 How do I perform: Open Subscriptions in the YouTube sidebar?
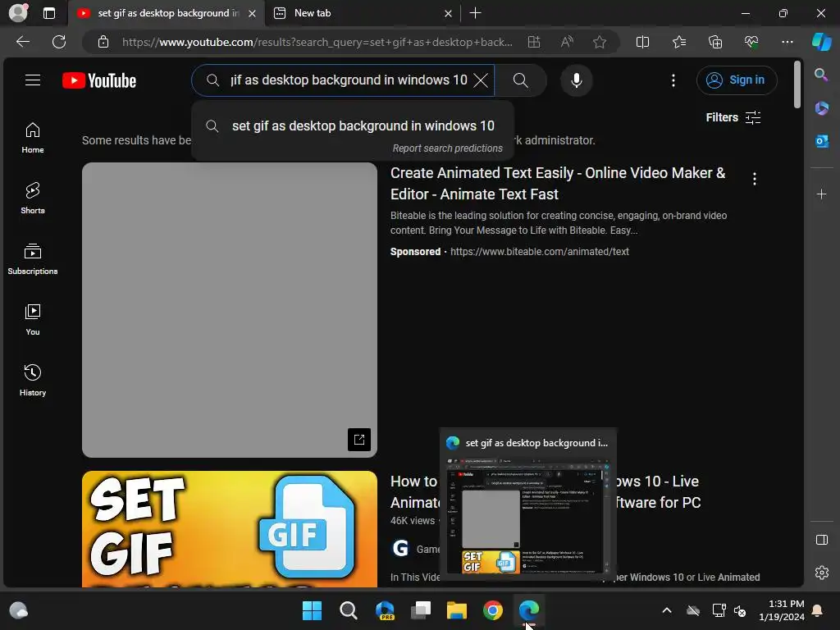[33, 259]
